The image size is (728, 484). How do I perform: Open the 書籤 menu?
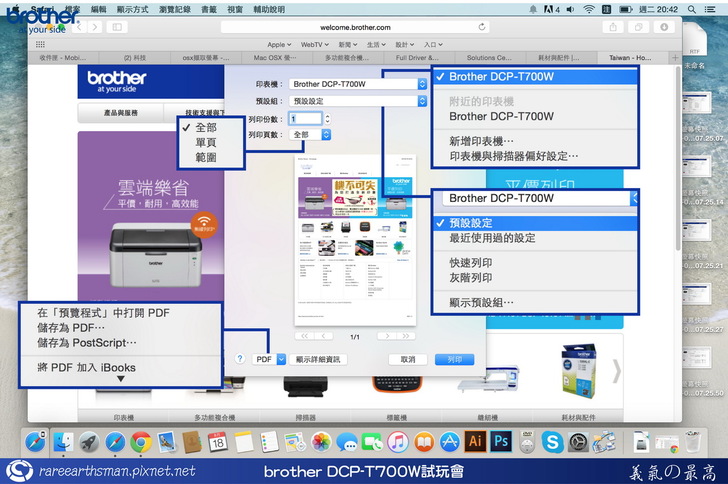click(x=209, y=9)
